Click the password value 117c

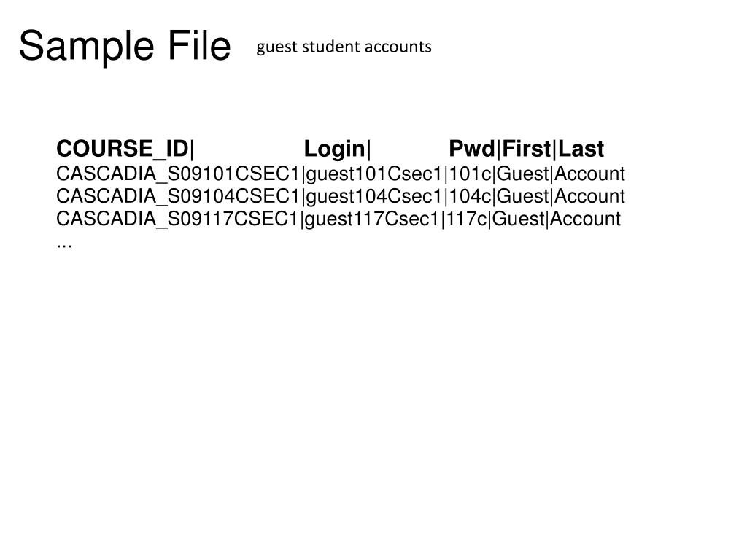coord(466,219)
